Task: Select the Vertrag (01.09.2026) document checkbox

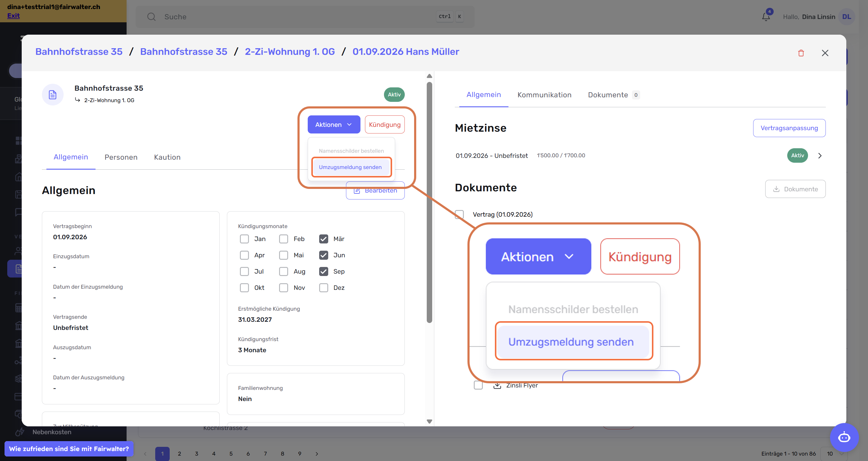Action: pyautogui.click(x=459, y=214)
